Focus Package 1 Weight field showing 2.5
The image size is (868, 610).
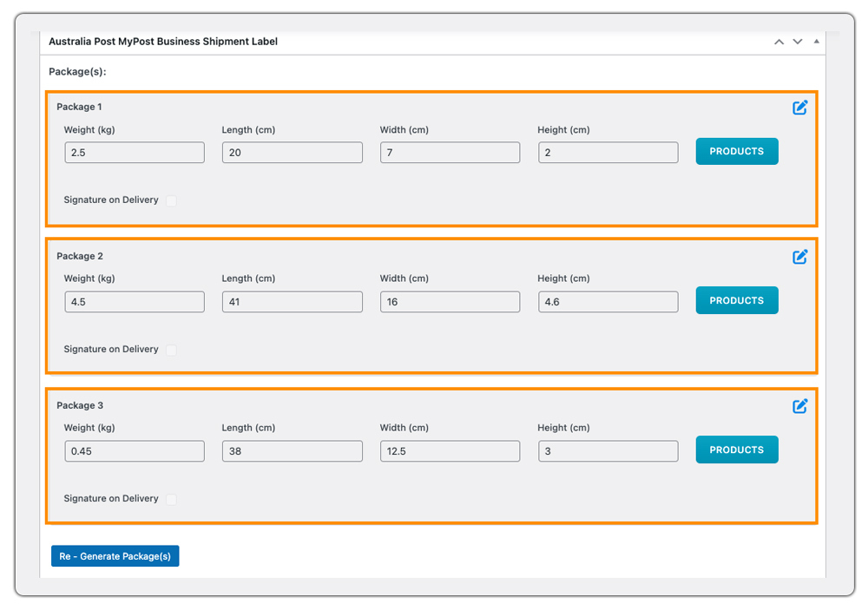click(x=135, y=152)
